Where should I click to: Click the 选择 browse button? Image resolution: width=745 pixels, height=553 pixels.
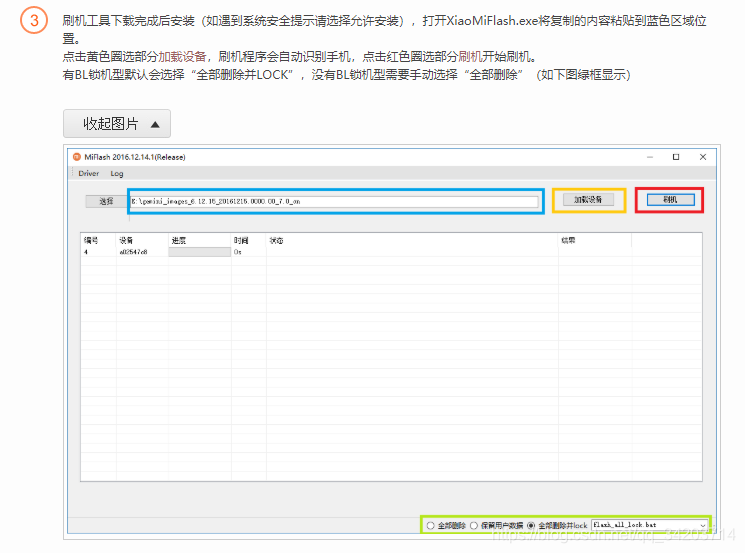click(x=106, y=201)
